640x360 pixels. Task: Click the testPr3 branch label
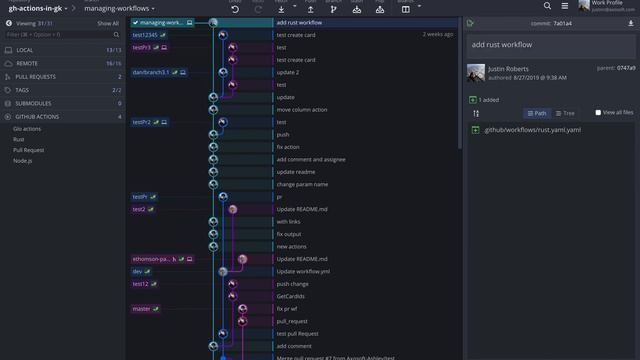pyautogui.click(x=150, y=47)
